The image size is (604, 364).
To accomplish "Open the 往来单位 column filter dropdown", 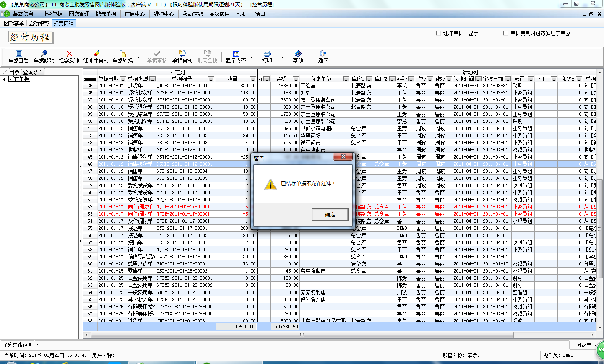I will tap(346, 79).
